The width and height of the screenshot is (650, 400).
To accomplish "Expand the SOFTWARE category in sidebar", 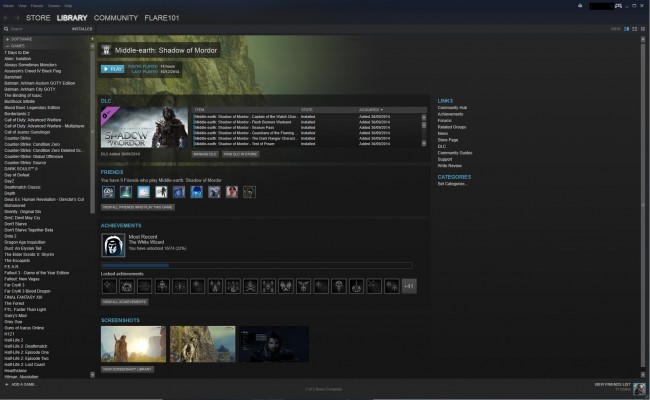I will coord(8,38).
